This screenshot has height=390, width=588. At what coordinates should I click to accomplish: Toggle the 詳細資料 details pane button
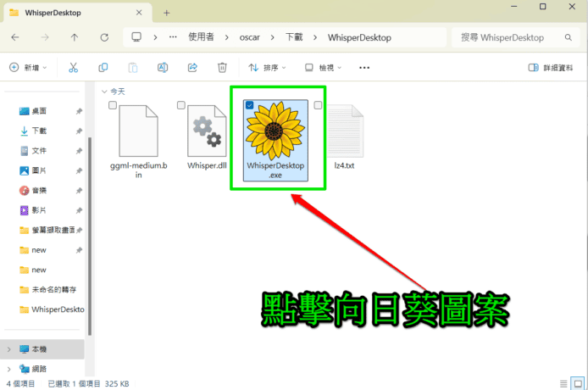tap(551, 68)
